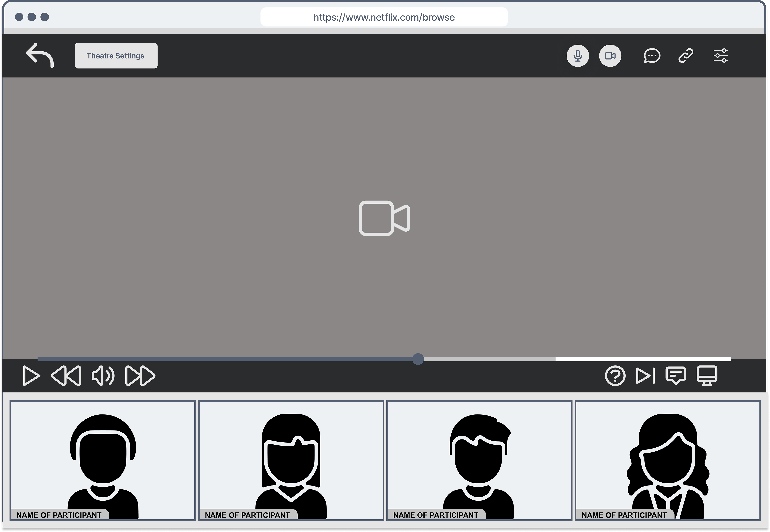Select the fourth participant with wavy hair
The height and width of the screenshot is (532, 770).
tap(668, 460)
